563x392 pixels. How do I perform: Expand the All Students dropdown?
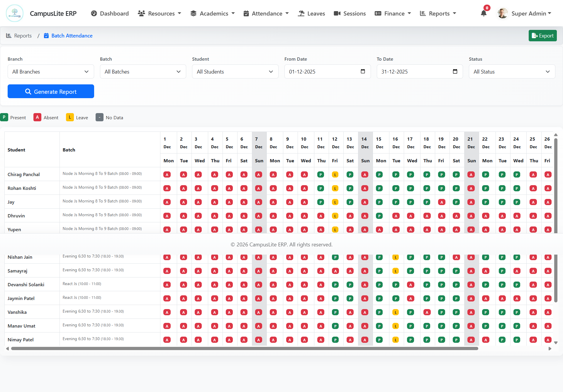point(235,72)
